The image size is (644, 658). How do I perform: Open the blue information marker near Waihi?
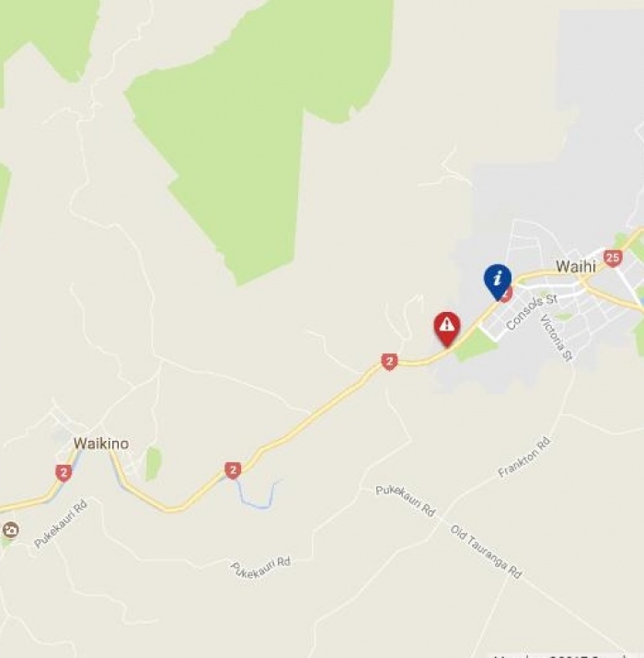click(x=498, y=282)
